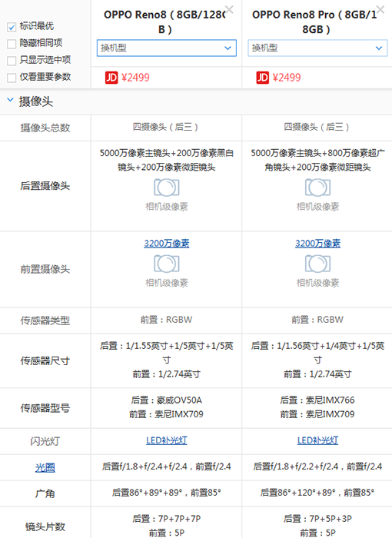Open the 光圈 glossary link
Screen dimensions: 392x538
45,467
